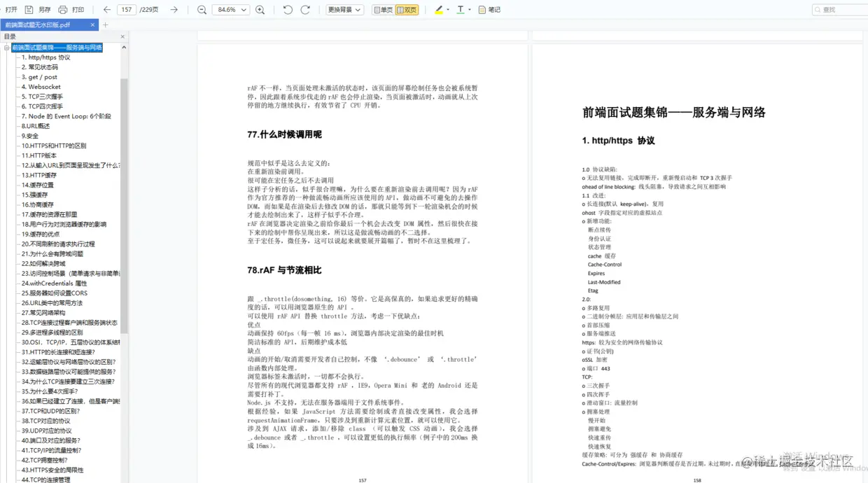
Task: Click the outline panel scroll-up arrow
Action: (124, 47)
